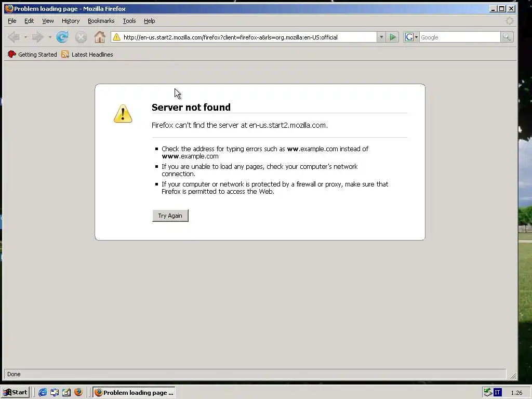Select the Problem loading page taskbar button
This screenshot has width=532, height=399.
(134, 392)
